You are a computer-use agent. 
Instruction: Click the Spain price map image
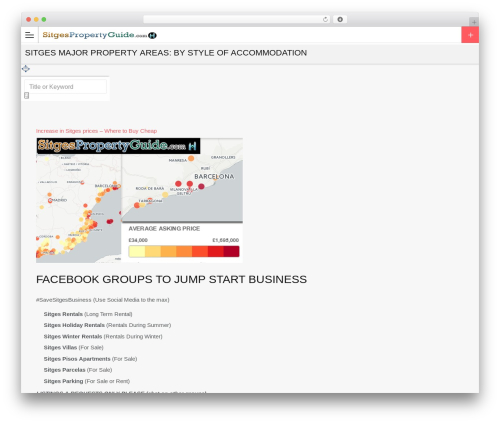point(139,200)
